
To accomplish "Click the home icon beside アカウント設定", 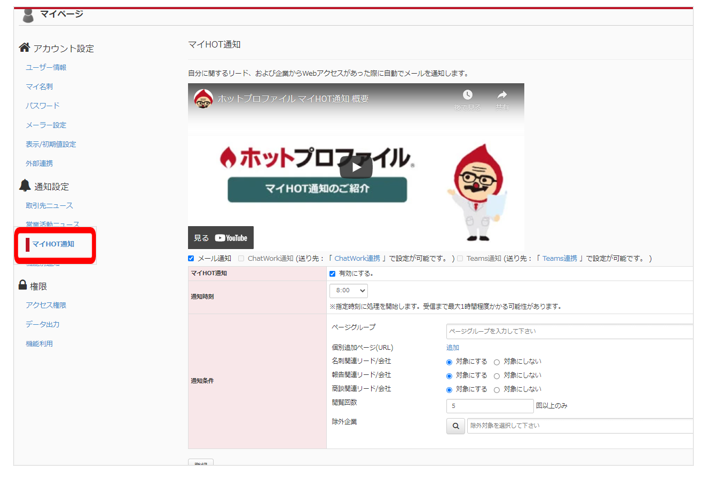I will pyautogui.click(x=24, y=47).
